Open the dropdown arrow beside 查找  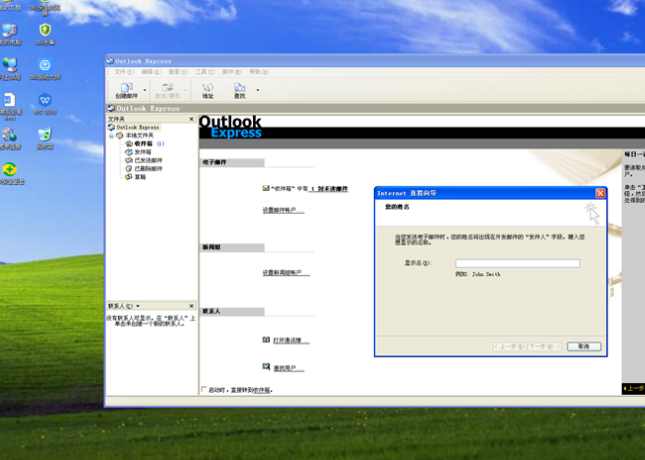click(258, 90)
